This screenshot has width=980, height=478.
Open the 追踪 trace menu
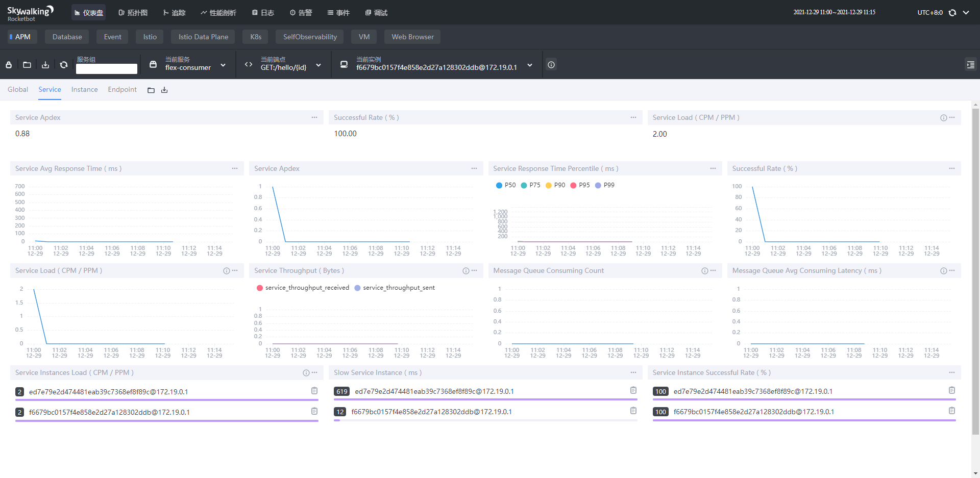174,13
